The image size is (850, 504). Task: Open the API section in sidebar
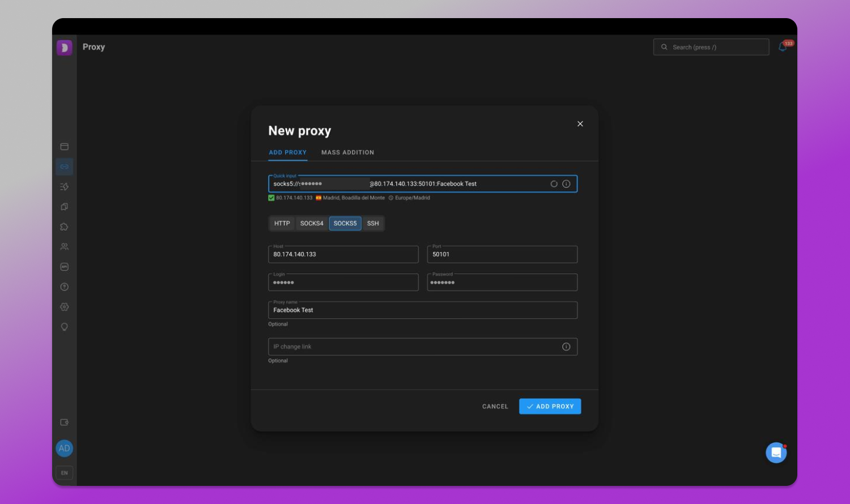[65, 267]
